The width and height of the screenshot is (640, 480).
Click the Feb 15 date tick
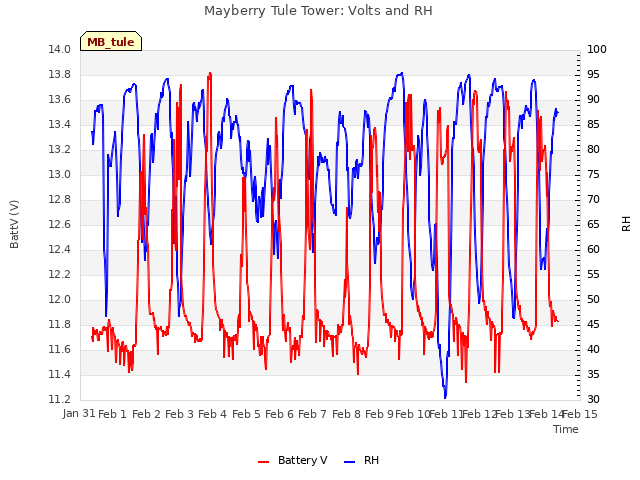tap(580, 414)
